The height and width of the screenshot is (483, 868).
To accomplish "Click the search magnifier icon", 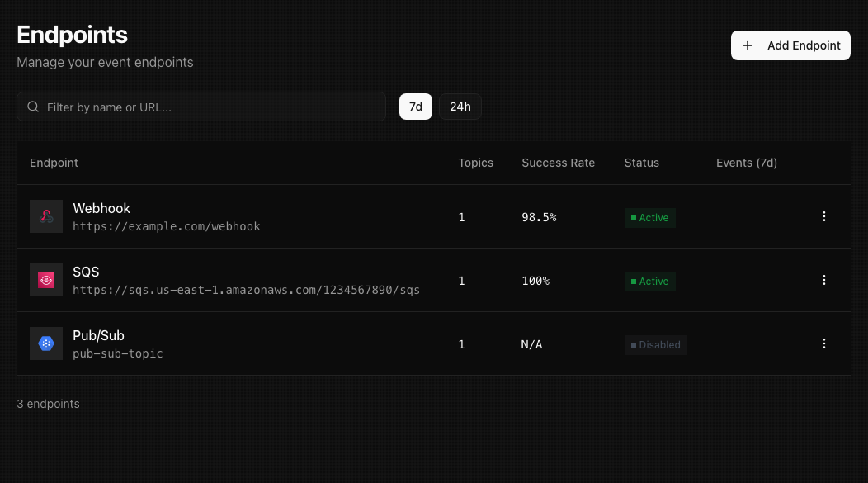I will click(33, 107).
